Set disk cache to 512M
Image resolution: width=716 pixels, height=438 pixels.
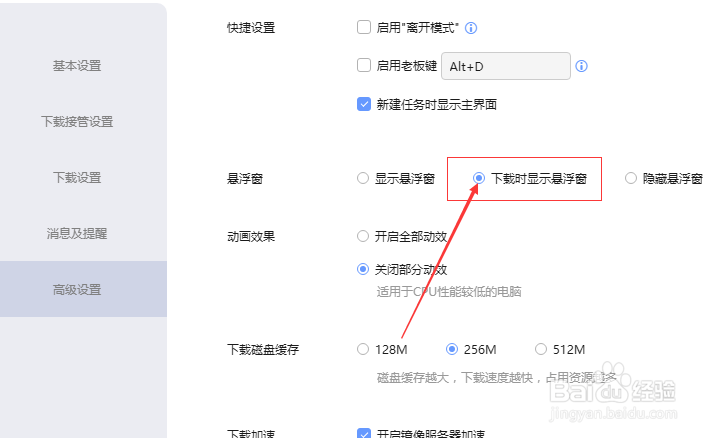(x=541, y=349)
